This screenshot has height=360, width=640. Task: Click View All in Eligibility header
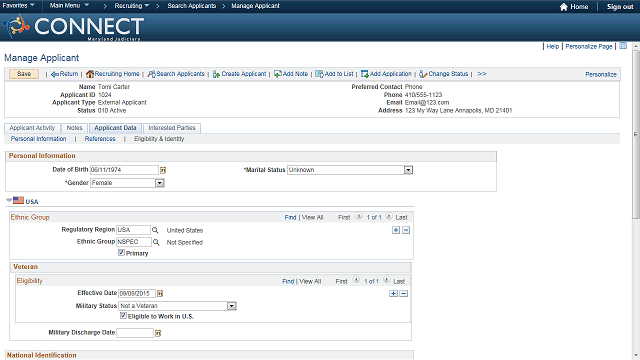click(x=310, y=281)
